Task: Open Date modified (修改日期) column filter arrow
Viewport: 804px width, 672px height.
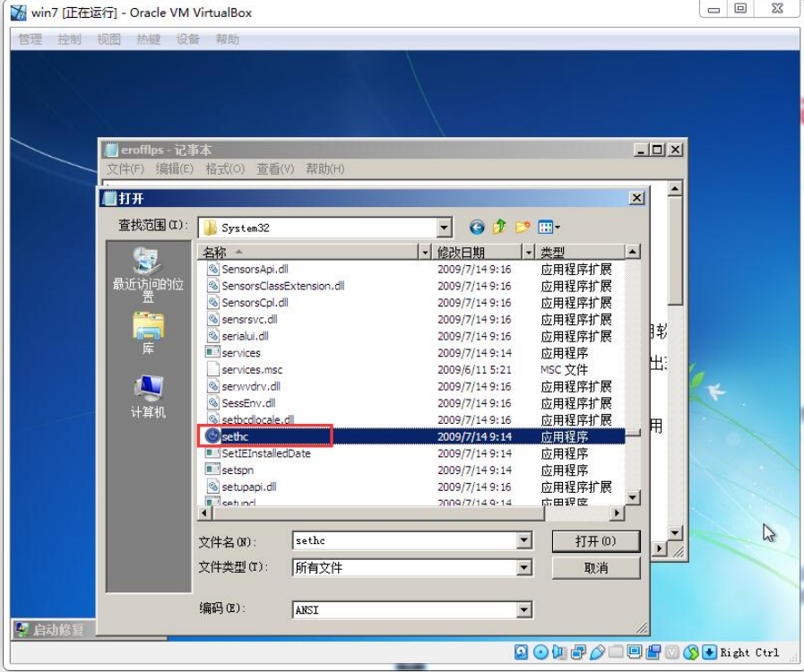Action: click(528, 252)
